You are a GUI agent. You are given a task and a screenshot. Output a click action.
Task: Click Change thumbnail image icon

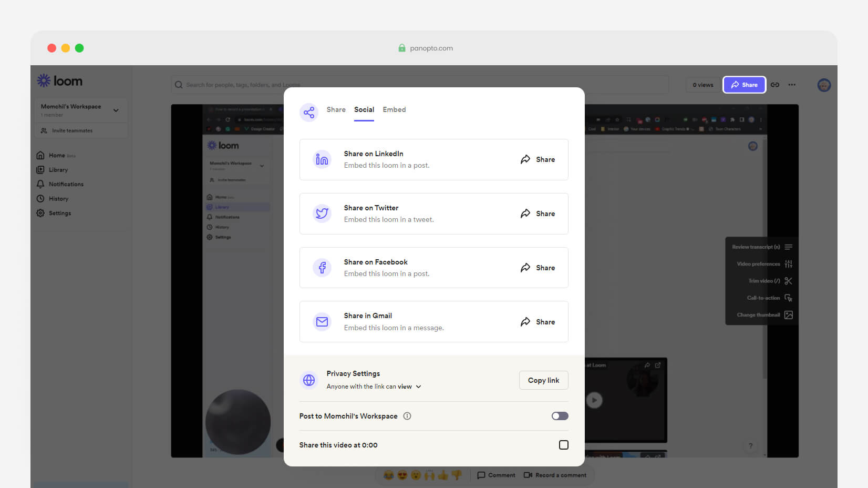(x=788, y=315)
